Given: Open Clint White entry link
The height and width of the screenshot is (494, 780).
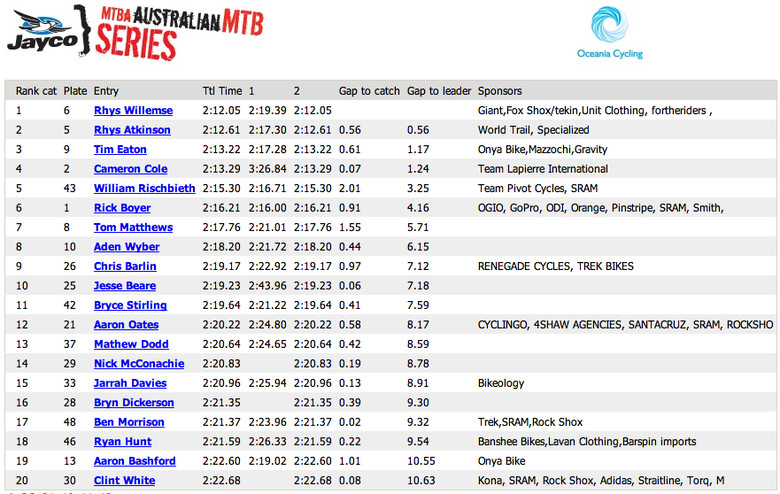Looking at the screenshot, I should click(124, 480).
